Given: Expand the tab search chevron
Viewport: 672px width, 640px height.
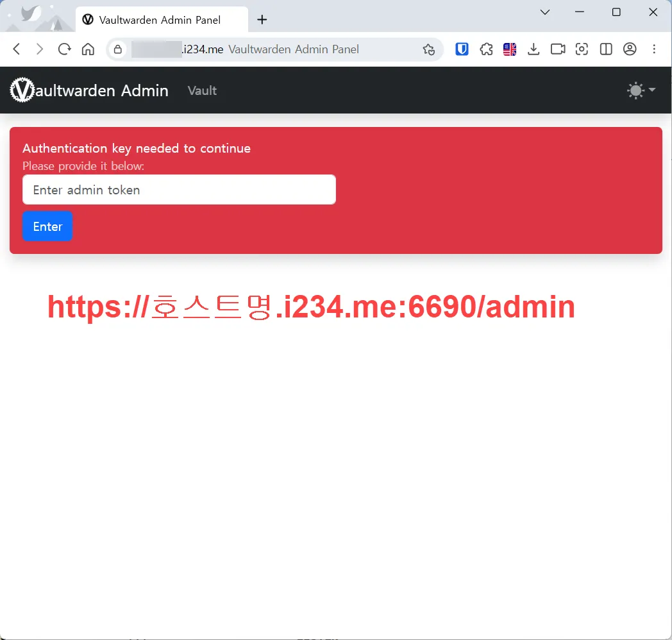Looking at the screenshot, I should pos(544,12).
